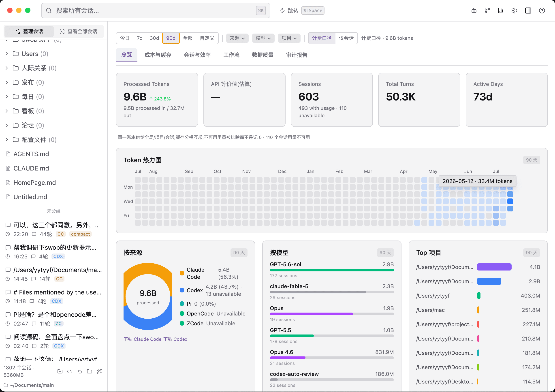Screen dimensions: 555x392
Task: Switch to 仅会话 mode
Action: tap(346, 38)
